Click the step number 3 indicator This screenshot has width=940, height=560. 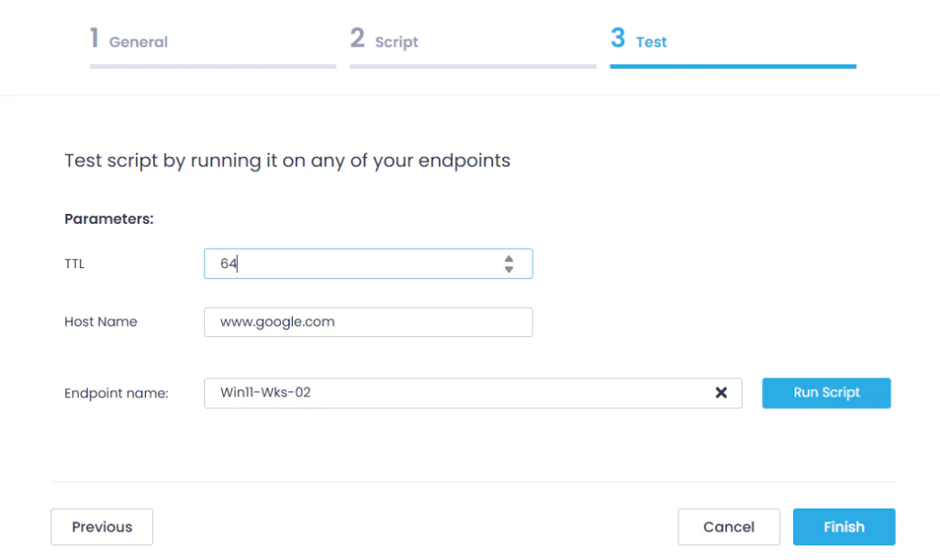click(x=618, y=39)
